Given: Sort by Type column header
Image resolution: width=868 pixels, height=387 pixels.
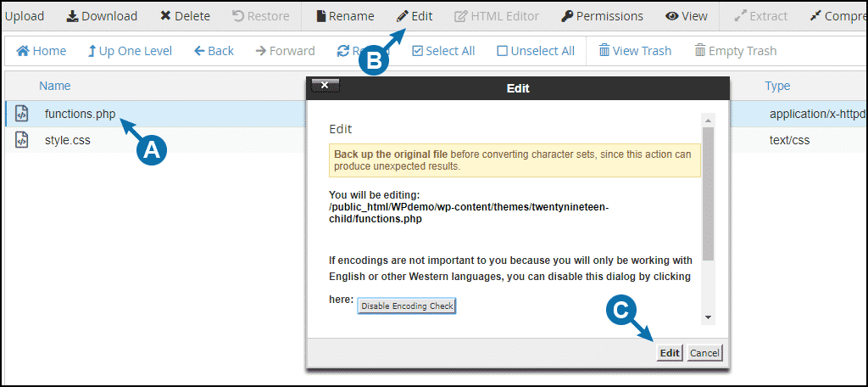Looking at the screenshot, I should click(777, 86).
